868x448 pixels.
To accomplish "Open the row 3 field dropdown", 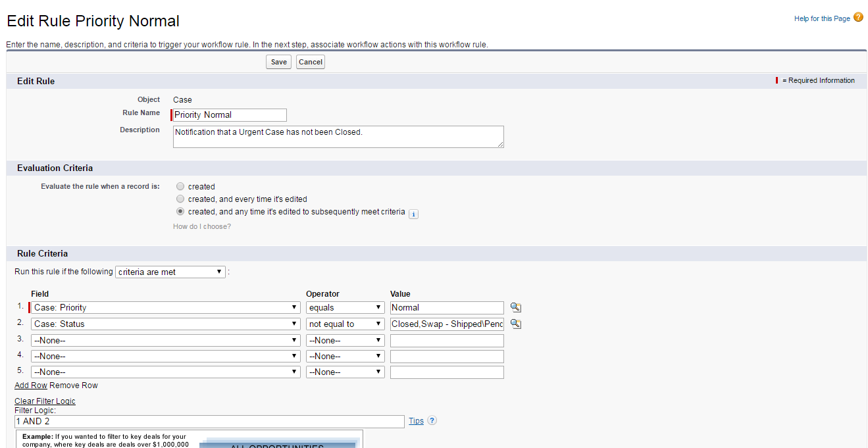I will coord(166,340).
